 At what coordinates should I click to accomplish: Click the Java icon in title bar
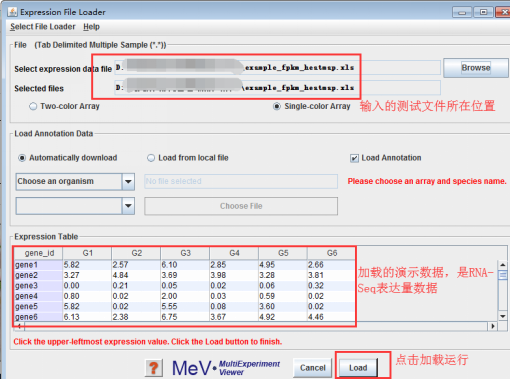(x=12, y=12)
